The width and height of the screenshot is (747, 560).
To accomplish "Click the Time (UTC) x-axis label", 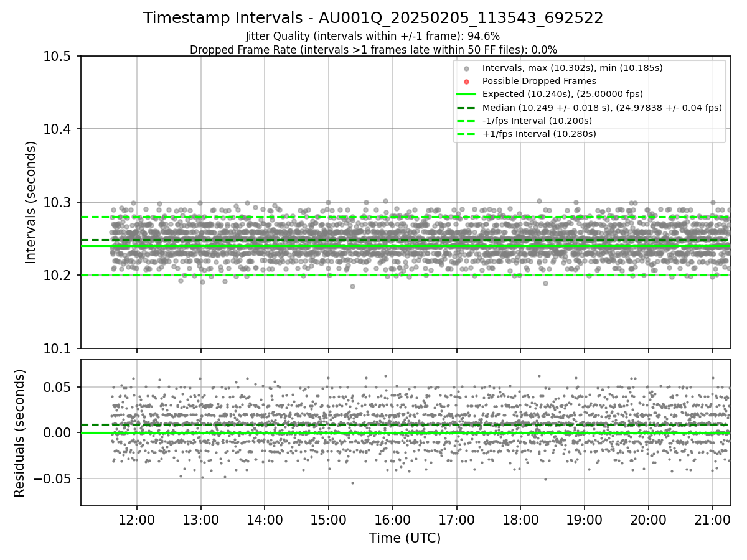I will (x=405, y=538).
